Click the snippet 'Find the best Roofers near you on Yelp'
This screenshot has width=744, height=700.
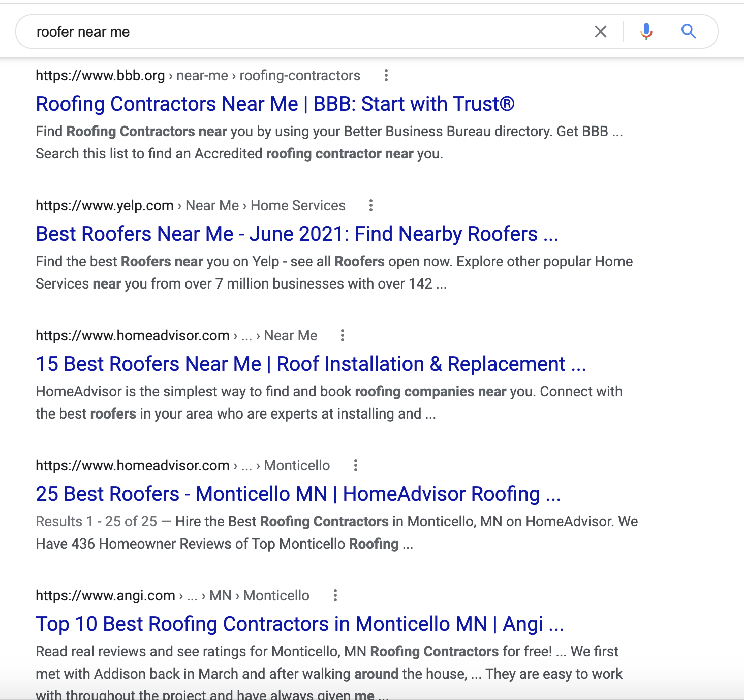[334, 272]
